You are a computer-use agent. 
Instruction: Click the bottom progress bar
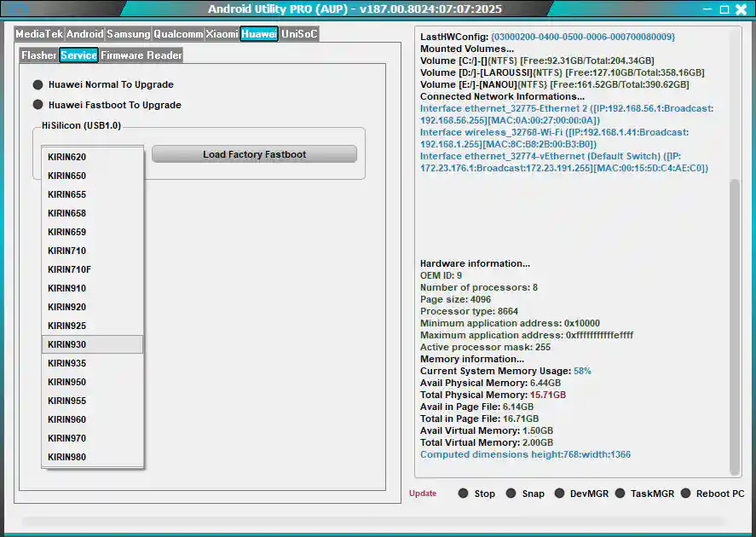coord(373,521)
